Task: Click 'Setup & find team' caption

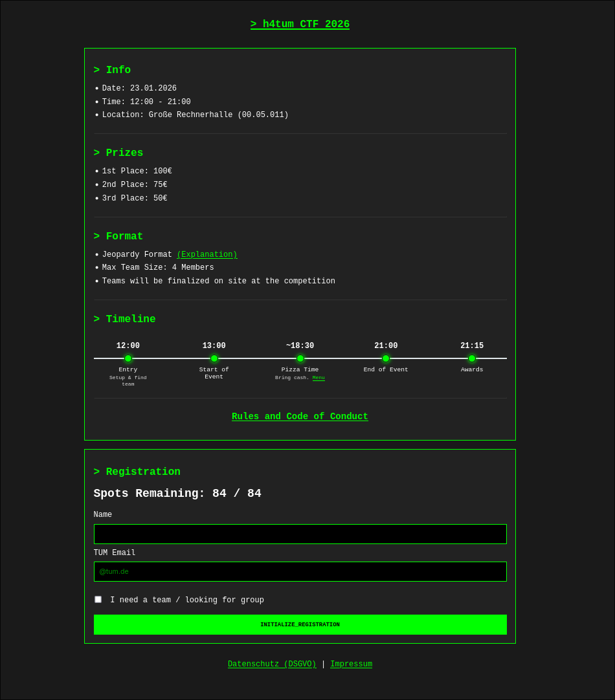Action: (x=128, y=381)
